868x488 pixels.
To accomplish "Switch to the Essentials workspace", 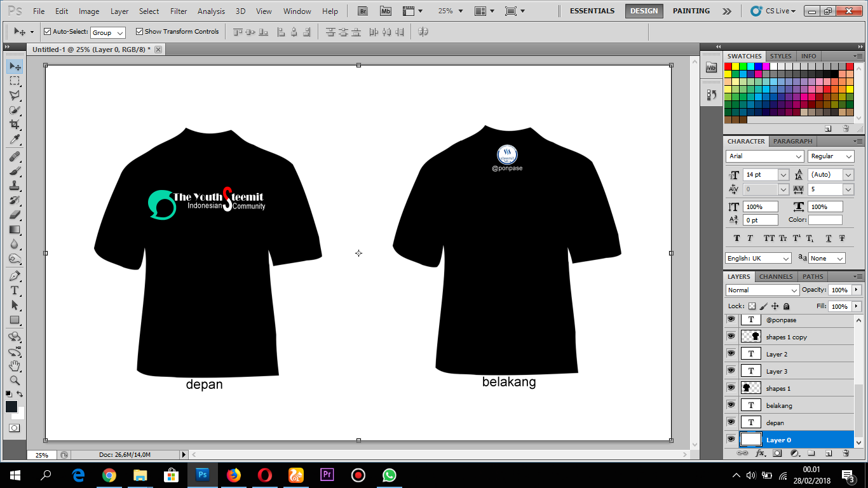I will [592, 11].
